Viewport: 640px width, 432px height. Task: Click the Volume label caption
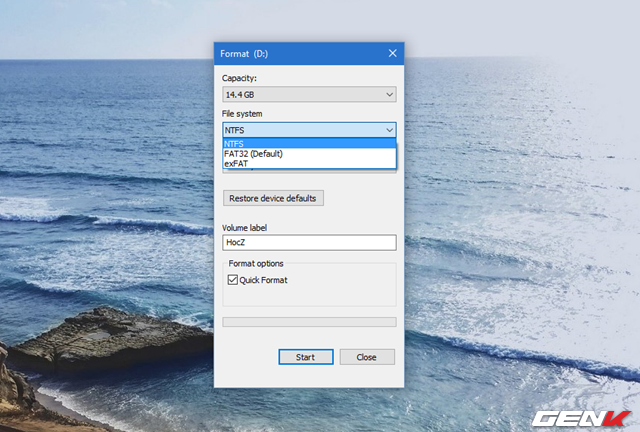click(244, 228)
